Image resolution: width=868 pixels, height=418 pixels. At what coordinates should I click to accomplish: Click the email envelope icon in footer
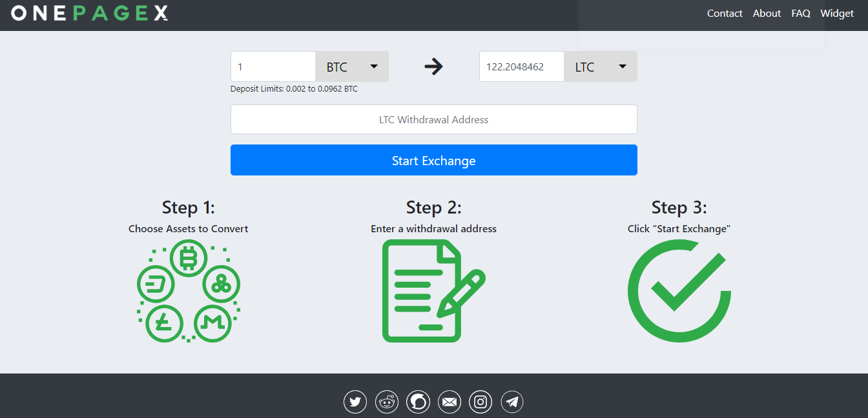449,402
